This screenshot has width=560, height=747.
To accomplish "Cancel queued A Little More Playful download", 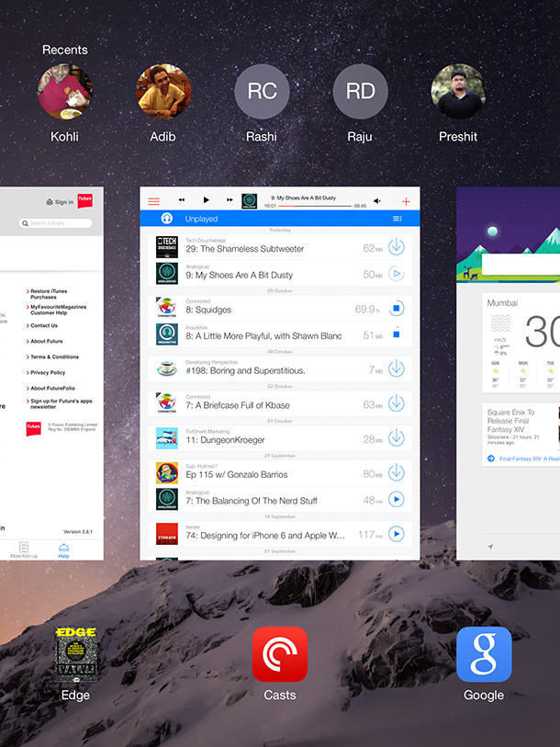I will pyautogui.click(x=397, y=334).
